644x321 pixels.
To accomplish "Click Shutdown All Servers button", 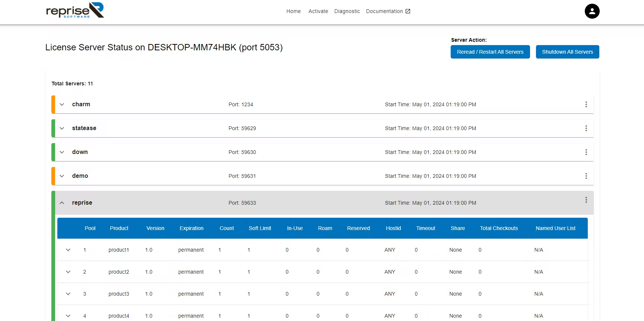I will 567,52.
